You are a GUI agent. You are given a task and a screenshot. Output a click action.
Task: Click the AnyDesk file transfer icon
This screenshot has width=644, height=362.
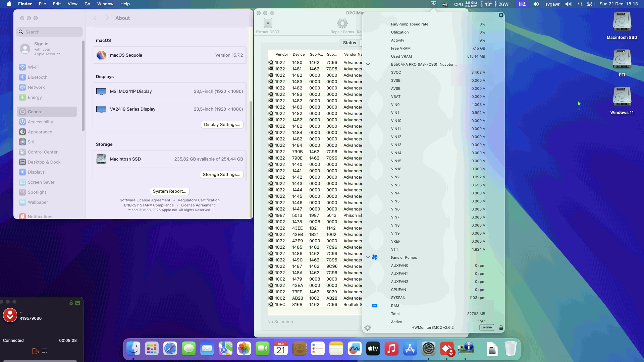click(x=36, y=351)
